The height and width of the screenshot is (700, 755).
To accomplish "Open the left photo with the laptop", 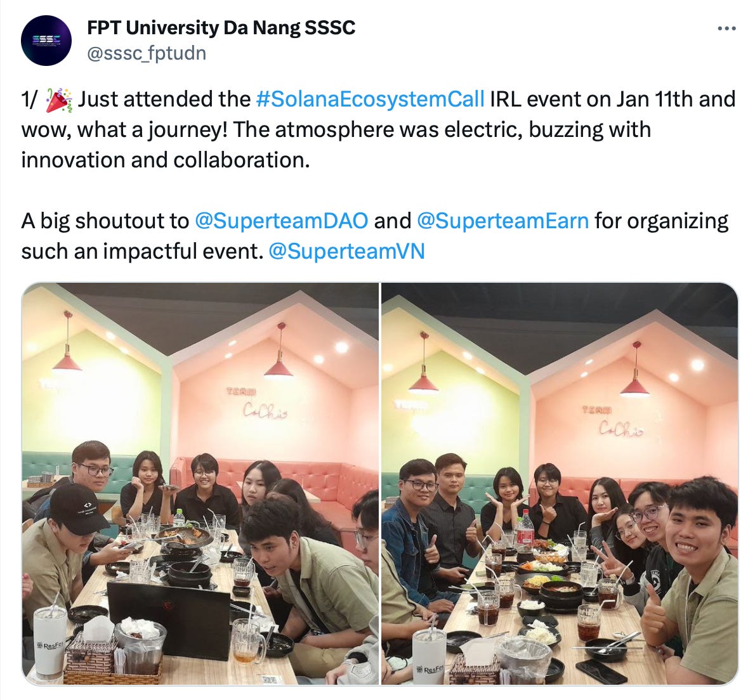I will click(x=200, y=484).
